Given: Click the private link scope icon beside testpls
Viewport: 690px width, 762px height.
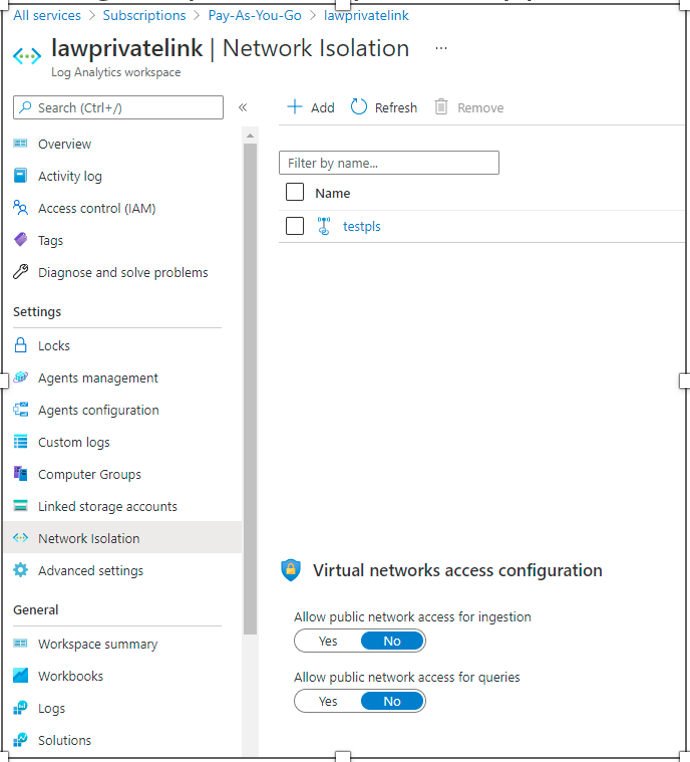Looking at the screenshot, I should [324, 226].
